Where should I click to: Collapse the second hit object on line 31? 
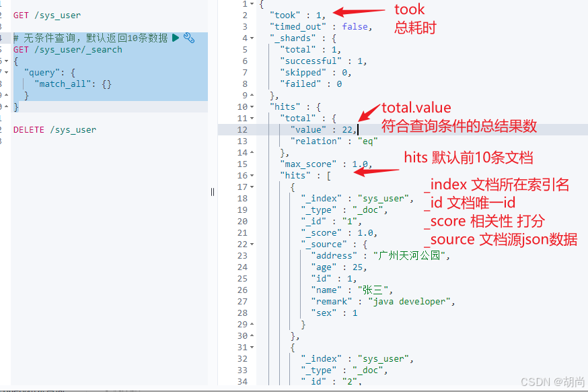[252, 348]
